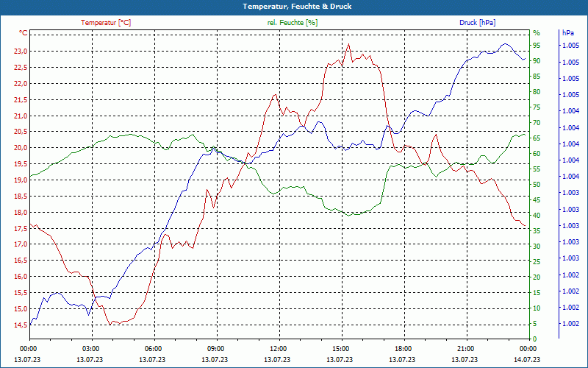
Task: Click the chart title 'Temperatur, Feuchte & Druck'
Action: coord(297,7)
